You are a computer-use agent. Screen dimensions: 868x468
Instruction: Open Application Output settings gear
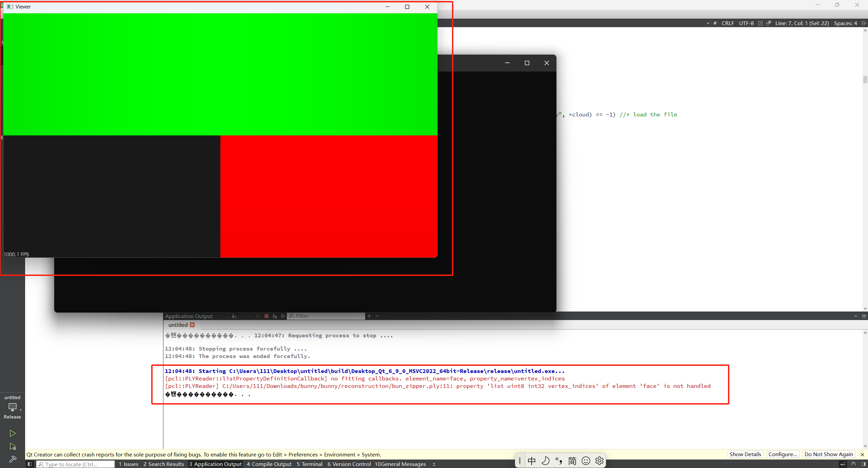(283, 316)
